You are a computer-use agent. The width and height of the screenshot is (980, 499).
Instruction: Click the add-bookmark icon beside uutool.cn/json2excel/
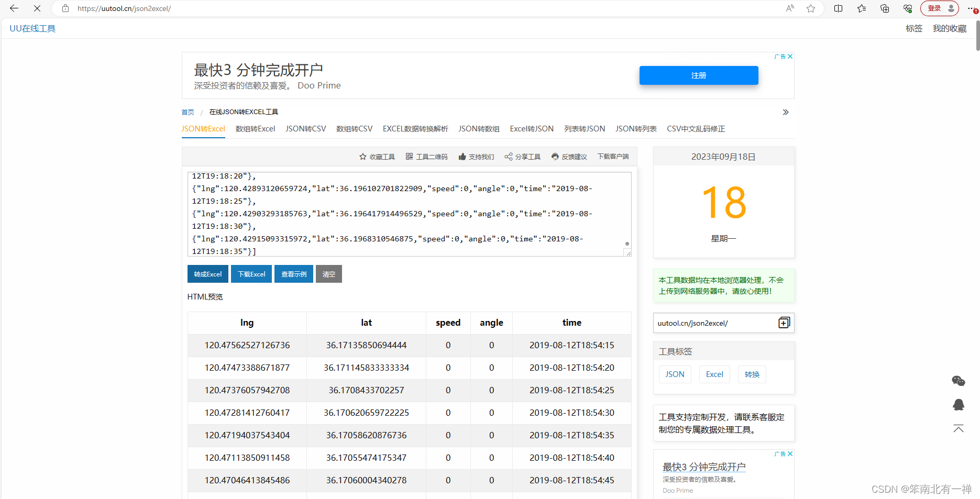tap(784, 323)
